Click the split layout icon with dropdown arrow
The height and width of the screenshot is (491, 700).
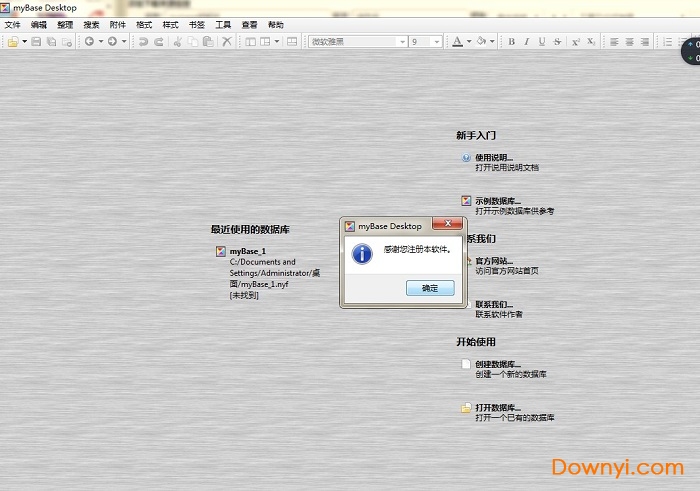coord(265,42)
